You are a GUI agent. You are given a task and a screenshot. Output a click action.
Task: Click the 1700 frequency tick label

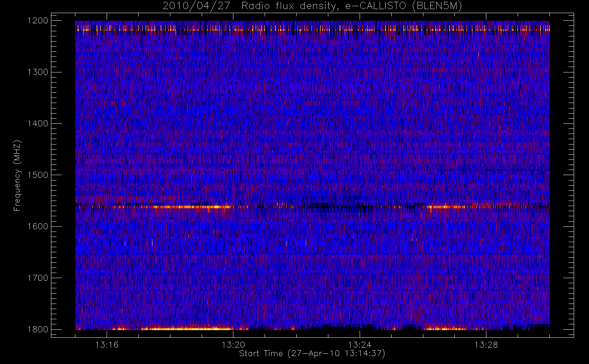pyautogui.click(x=38, y=278)
